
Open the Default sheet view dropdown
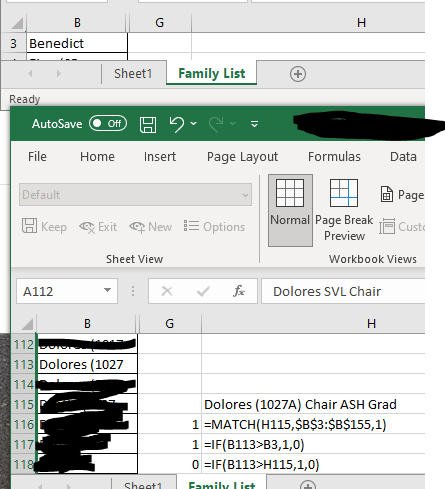point(135,195)
